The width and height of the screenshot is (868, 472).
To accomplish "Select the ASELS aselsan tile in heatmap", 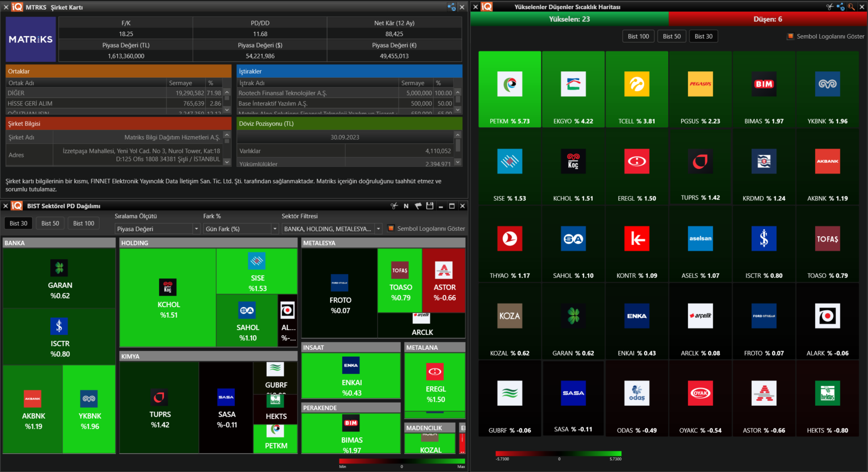I will tap(700, 243).
